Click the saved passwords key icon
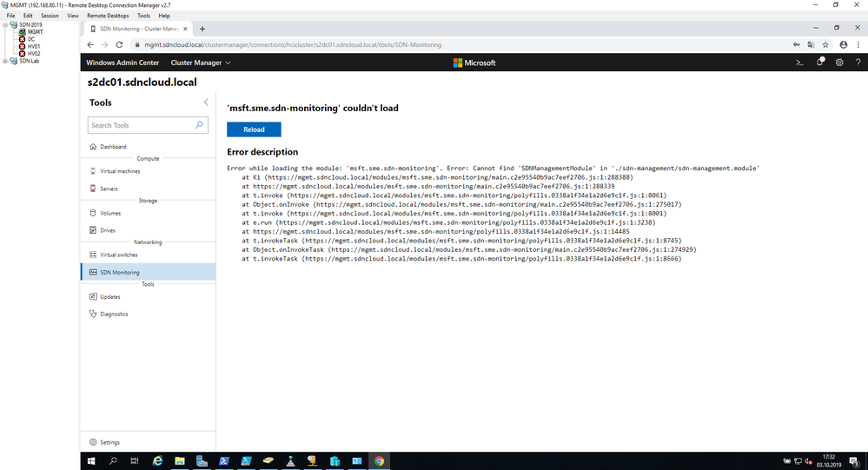868x470 pixels. [796, 45]
